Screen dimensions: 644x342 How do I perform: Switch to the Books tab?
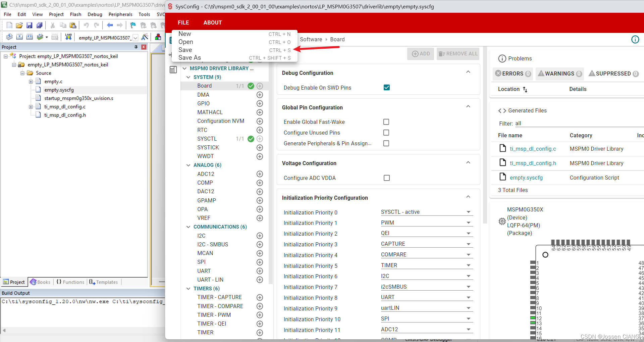coord(40,282)
